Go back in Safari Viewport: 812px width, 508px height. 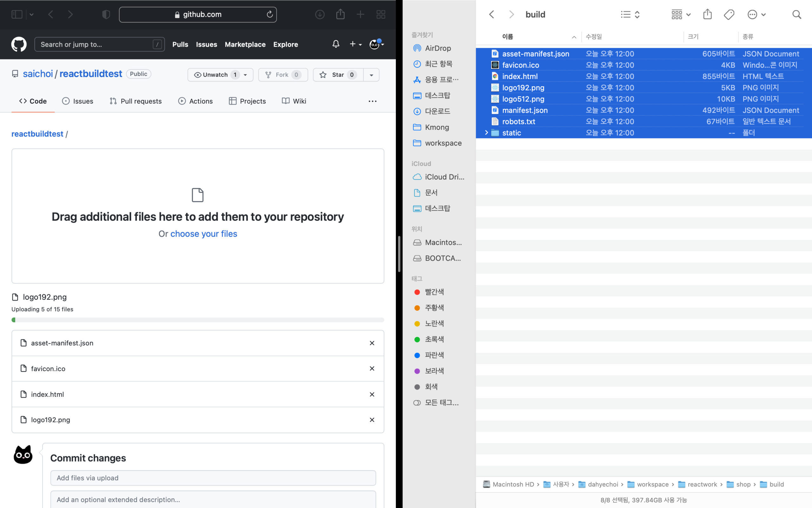pos(51,15)
